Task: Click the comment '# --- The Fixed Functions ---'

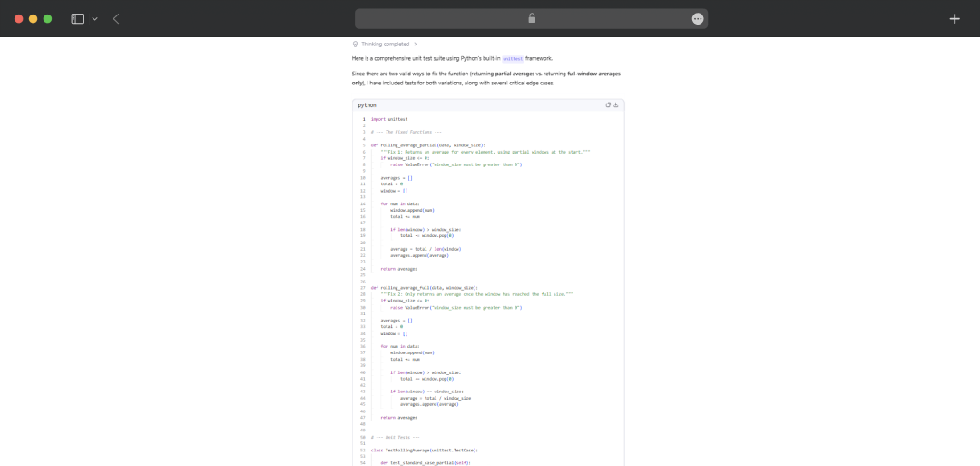Action: (x=407, y=132)
